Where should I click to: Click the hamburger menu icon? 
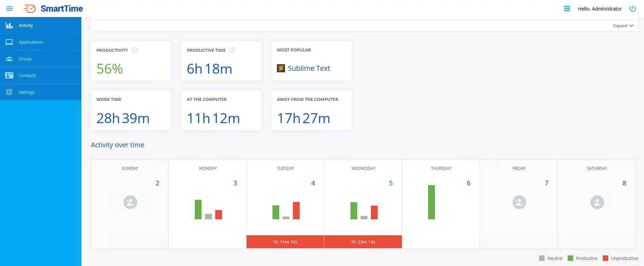pos(10,9)
